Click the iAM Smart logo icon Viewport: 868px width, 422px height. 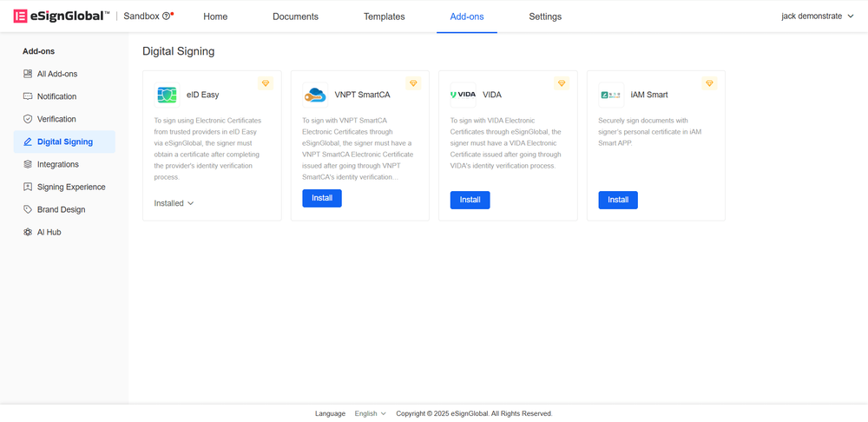pos(611,95)
